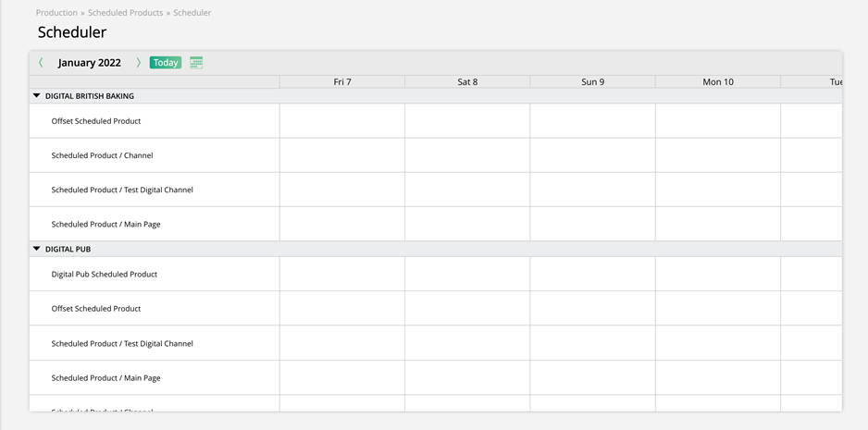Collapse the Digital Pub group
This screenshot has width=868, height=430.
(x=37, y=249)
